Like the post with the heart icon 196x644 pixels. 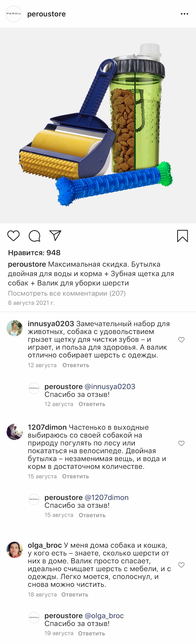(13, 236)
